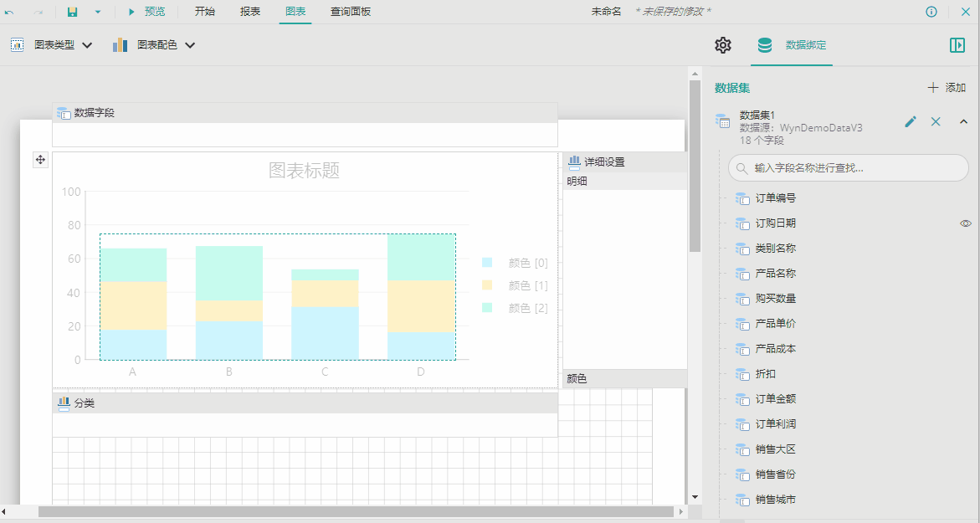
Task: Edit 数据集1 with the pencil icon
Action: coord(911,122)
